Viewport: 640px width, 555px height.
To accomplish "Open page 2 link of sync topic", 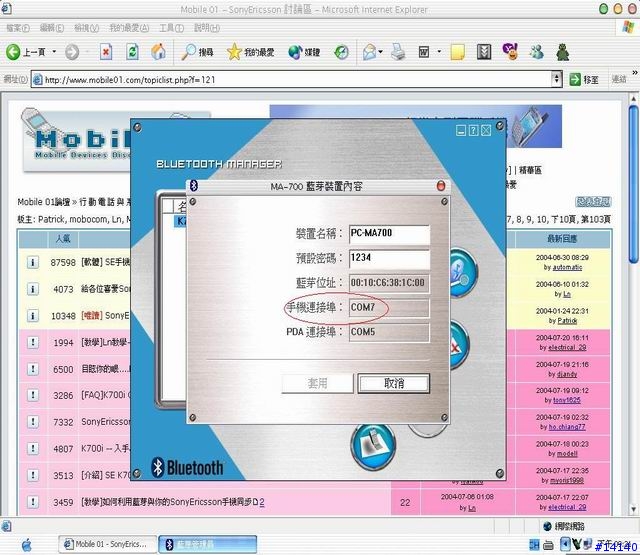I will [262, 502].
